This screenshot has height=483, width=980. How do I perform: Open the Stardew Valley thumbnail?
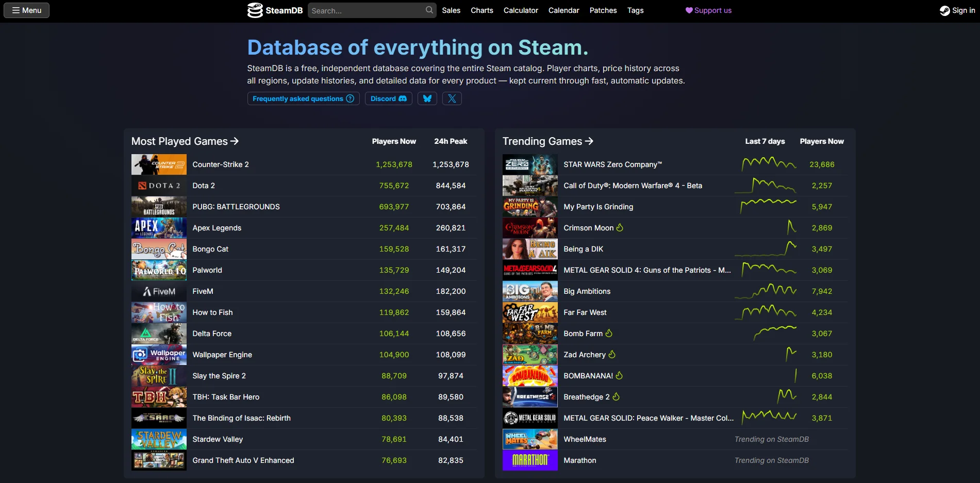159,439
